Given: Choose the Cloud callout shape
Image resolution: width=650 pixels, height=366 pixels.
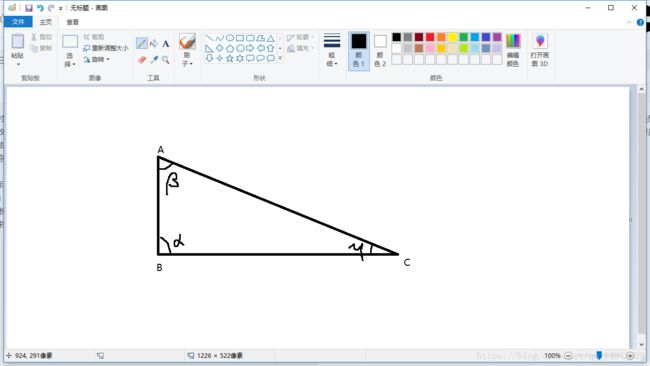Looking at the screenshot, I should (x=270, y=58).
